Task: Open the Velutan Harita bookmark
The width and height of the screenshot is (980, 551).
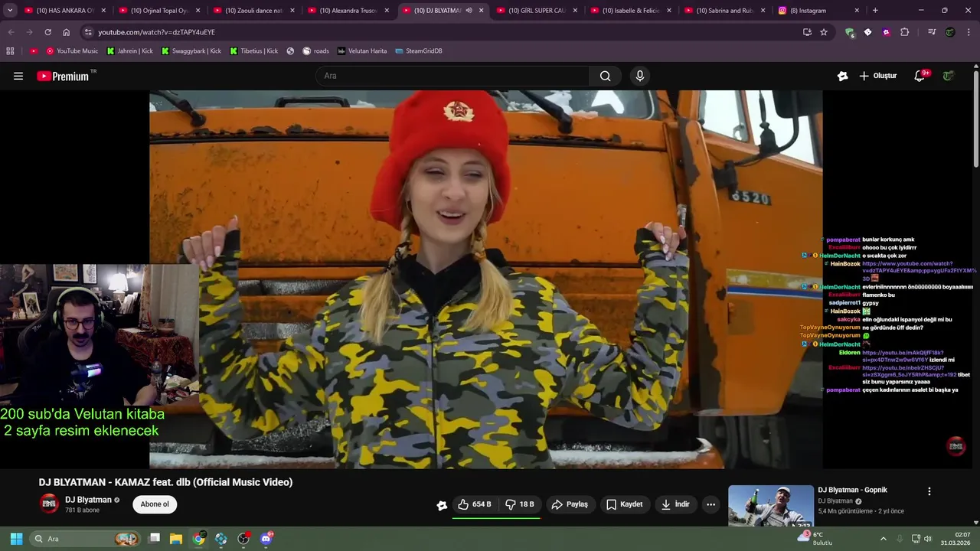Action: coord(362,51)
